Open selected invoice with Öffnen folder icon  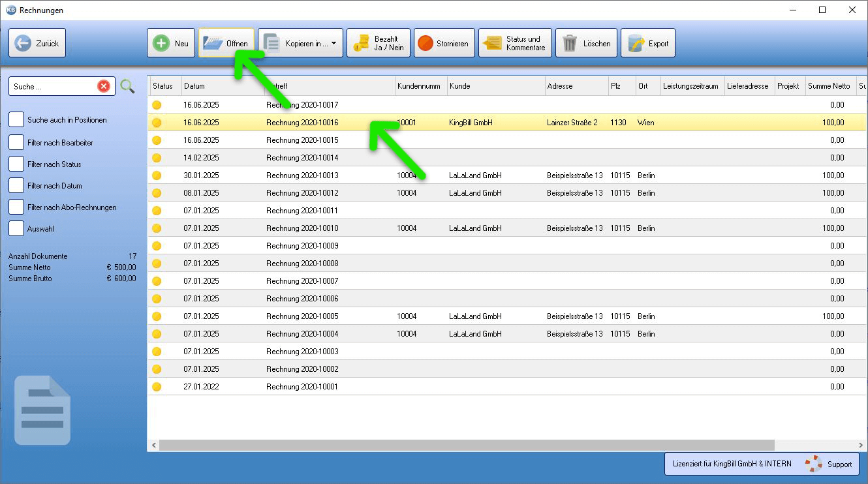pos(213,43)
